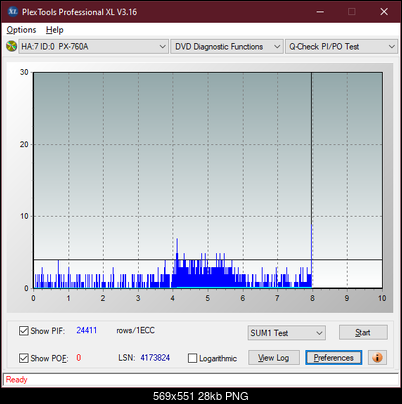402x404 pixels.
Task: Click the y-axis label 20 on the graph
Action: (24, 144)
